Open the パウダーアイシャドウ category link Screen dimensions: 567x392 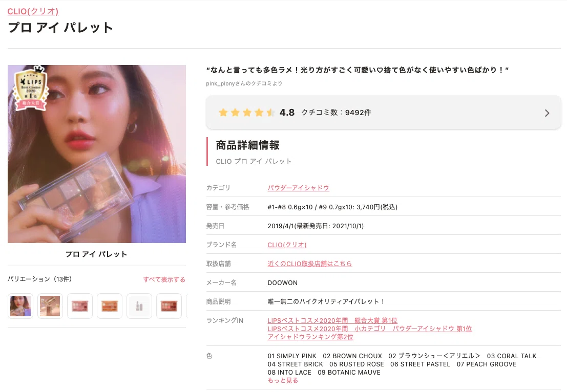298,188
